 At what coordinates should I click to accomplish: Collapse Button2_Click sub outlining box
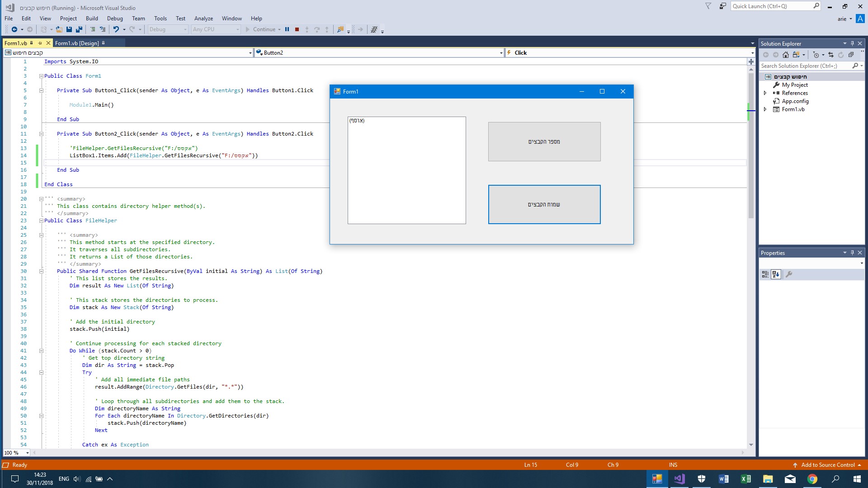coord(41,134)
